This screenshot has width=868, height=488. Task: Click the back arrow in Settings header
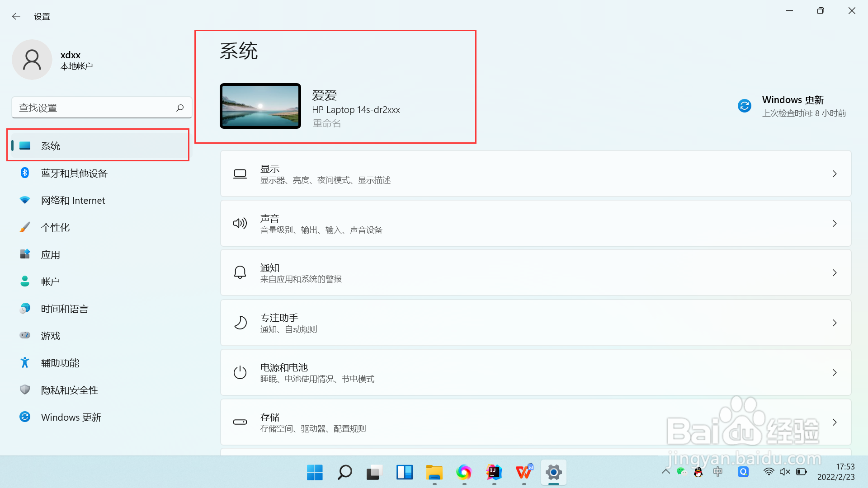click(16, 17)
